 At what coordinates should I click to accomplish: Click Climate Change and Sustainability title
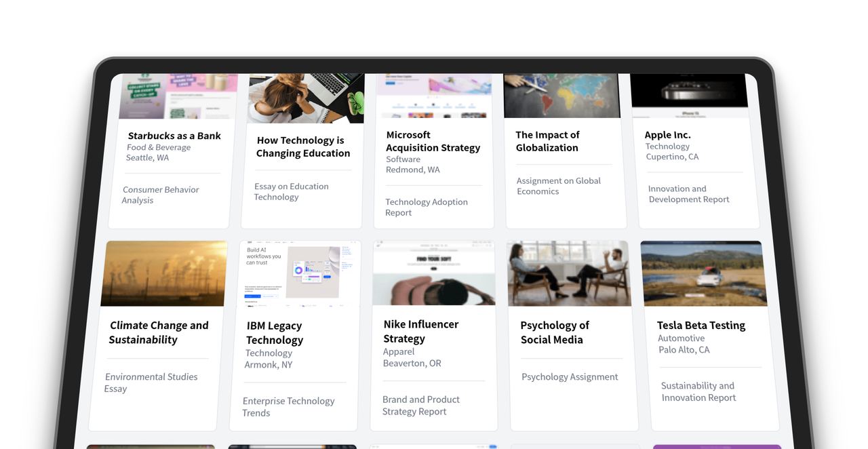point(159,332)
